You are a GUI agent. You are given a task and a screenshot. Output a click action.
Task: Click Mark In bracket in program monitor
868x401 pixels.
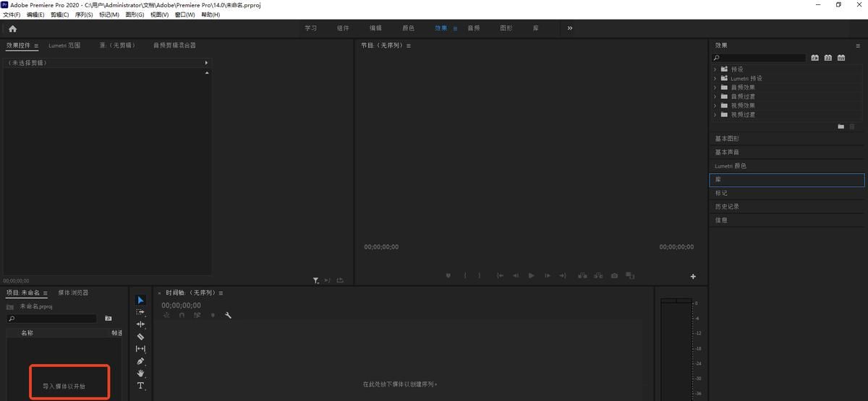464,275
